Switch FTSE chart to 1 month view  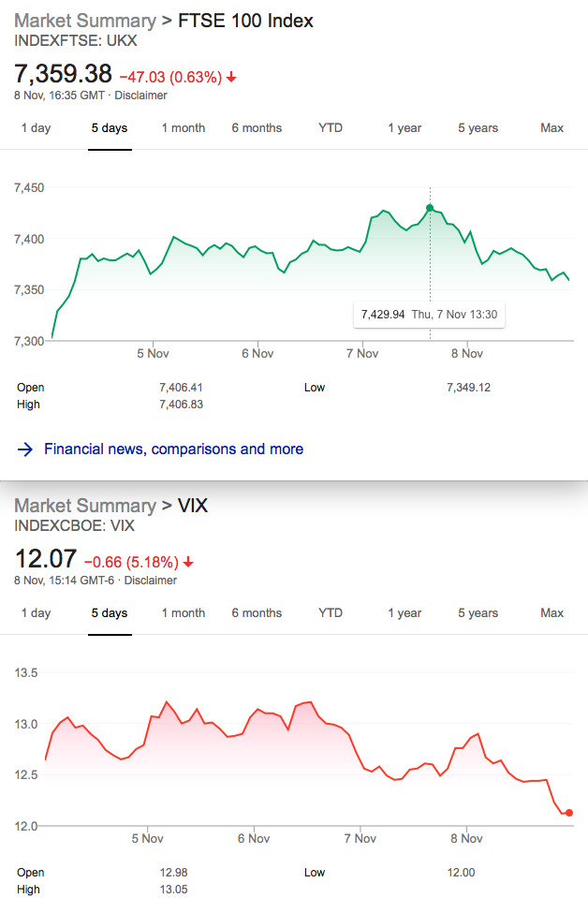pyautogui.click(x=184, y=128)
